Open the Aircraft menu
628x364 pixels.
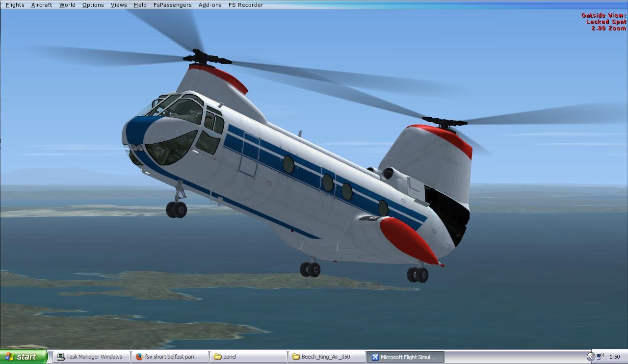(42, 5)
